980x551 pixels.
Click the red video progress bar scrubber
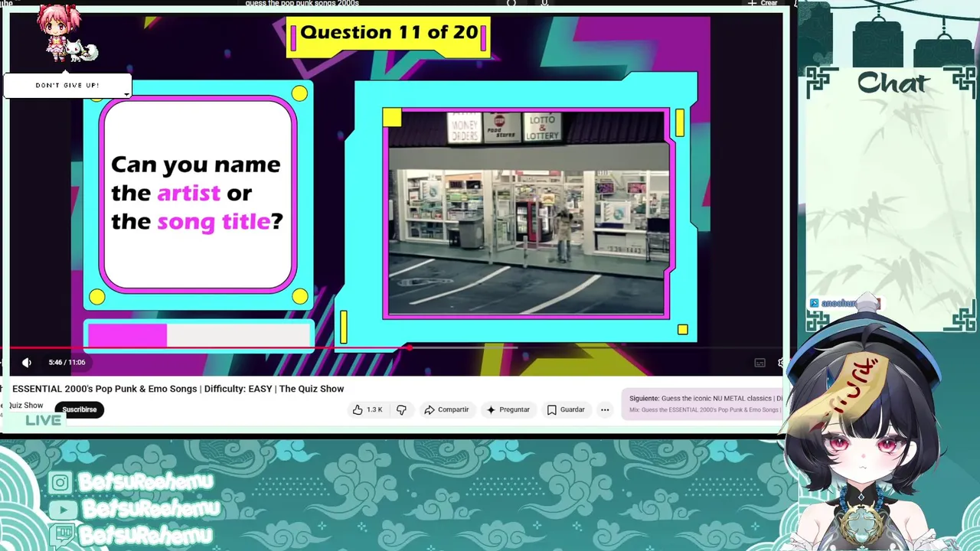[x=410, y=348]
